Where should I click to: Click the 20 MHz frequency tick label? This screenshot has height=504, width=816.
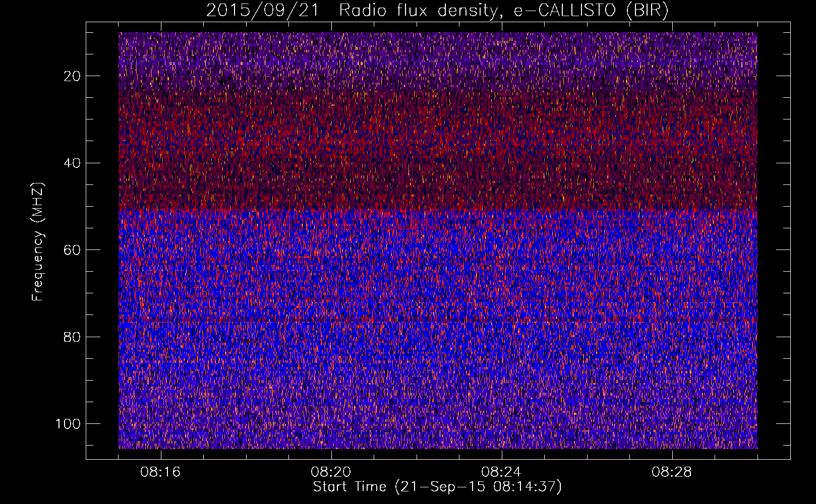click(x=72, y=76)
